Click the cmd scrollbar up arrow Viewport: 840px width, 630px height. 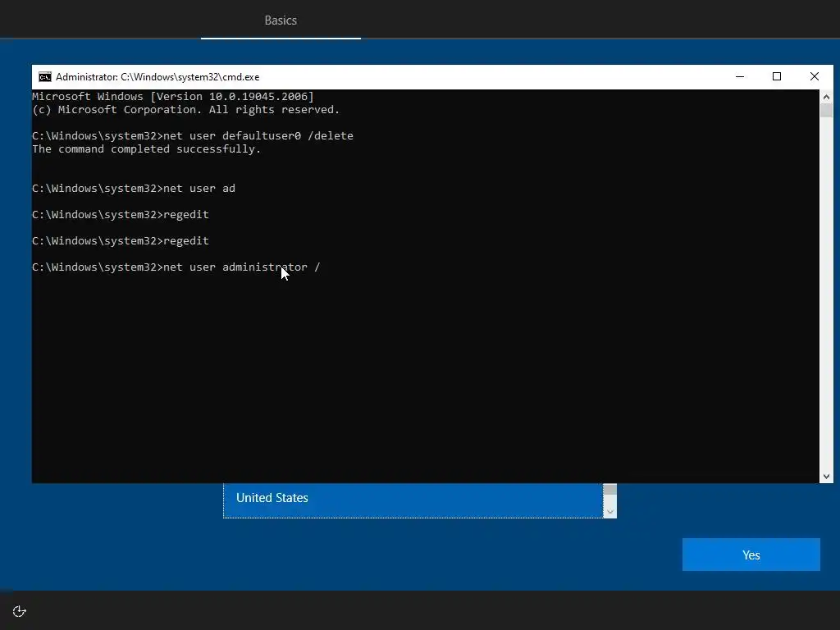point(826,97)
